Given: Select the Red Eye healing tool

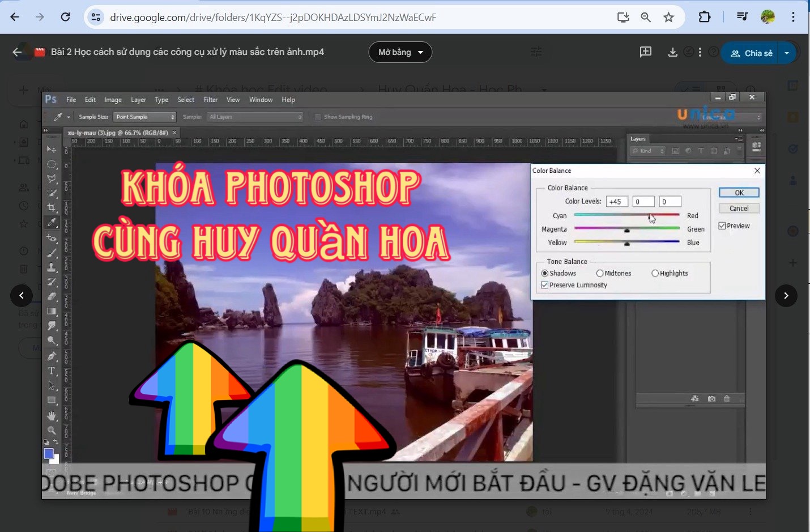Looking at the screenshot, I should pos(52,237).
